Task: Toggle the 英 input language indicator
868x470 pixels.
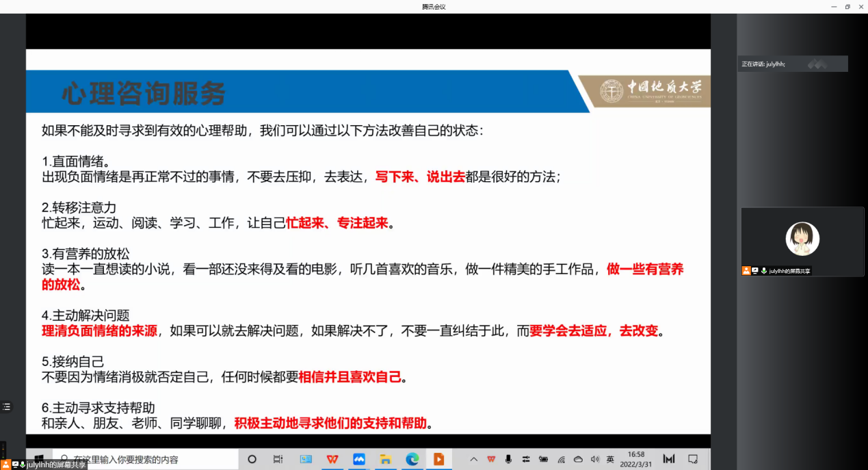Action: pyautogui.click(x=610, y=459)
